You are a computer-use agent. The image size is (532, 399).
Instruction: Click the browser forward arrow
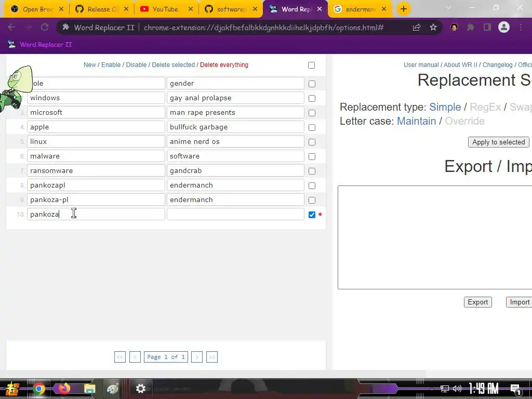pyautogui.click(x=28, y=27)
